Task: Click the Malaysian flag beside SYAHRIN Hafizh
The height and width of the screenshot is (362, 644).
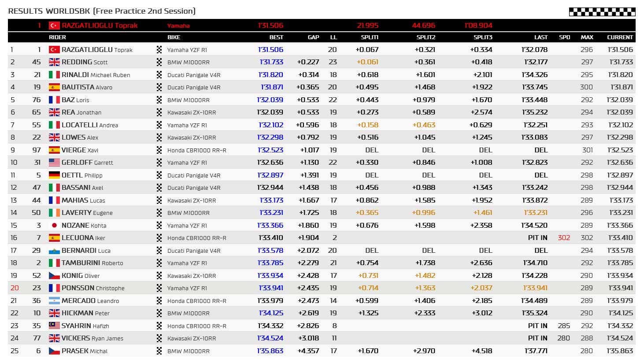Action: pos(54,326)
